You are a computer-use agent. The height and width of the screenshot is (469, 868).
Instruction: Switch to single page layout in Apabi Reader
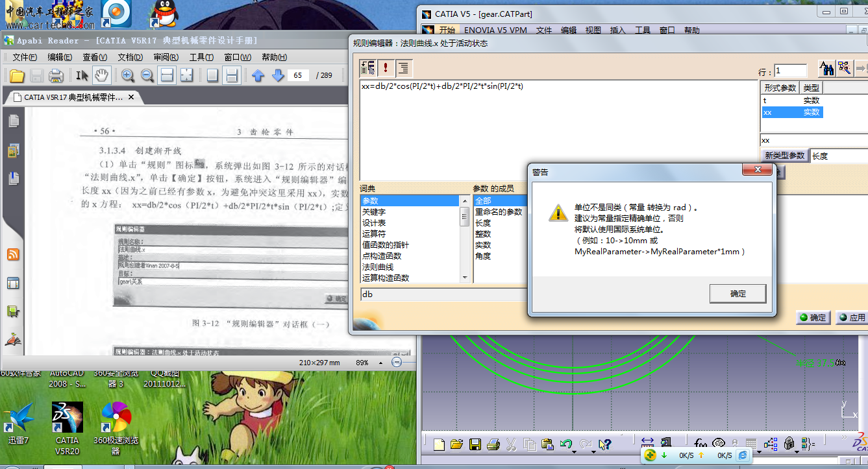[x=212, y=75]
